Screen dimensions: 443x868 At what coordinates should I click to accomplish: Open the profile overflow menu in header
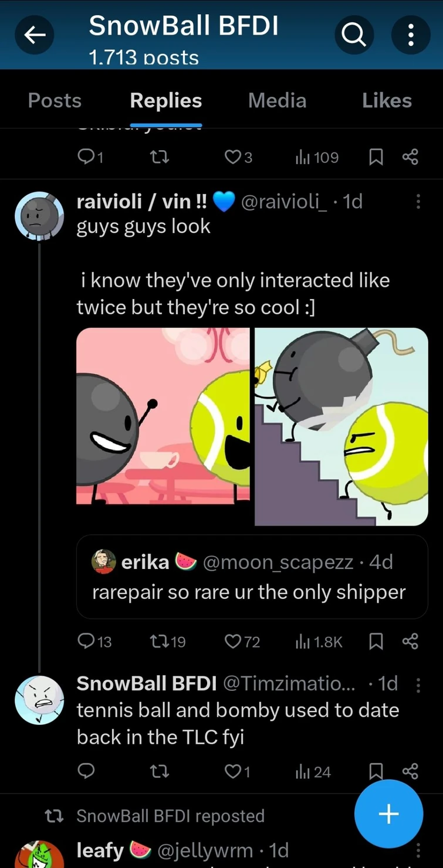tap(410, 35)
